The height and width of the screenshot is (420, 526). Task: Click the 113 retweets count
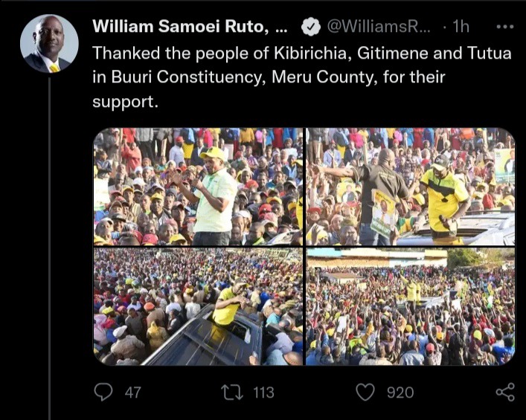(x=263, y=392)
